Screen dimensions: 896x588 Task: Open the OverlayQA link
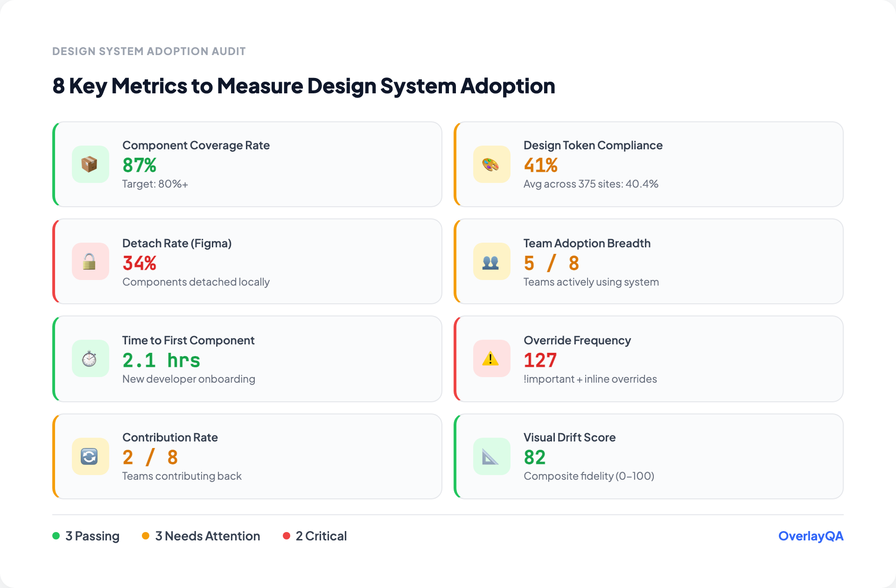click(811, 536)
